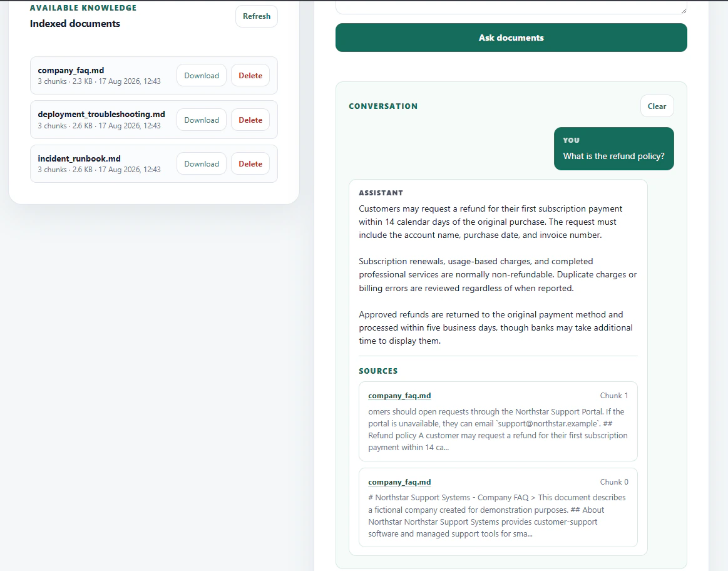This screenshot has height=571, width=728.
Task: Click the Ask documents button
Action: click(511, 38)
